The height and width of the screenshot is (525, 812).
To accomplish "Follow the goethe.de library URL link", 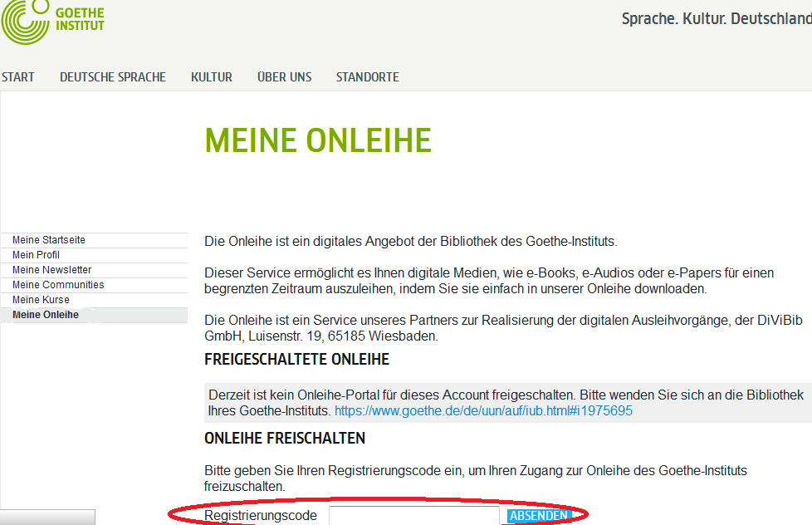I will (x=483, y=411).
